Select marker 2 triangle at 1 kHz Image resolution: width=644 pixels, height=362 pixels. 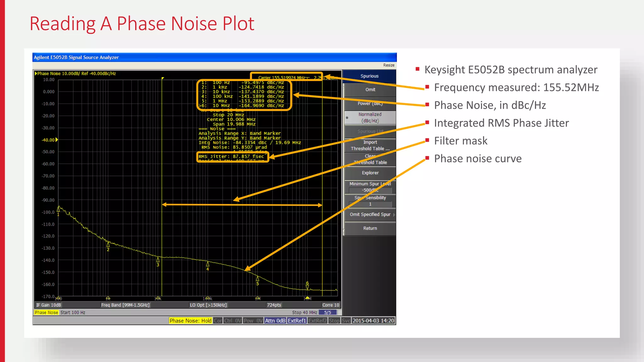(x=108, y=244)
